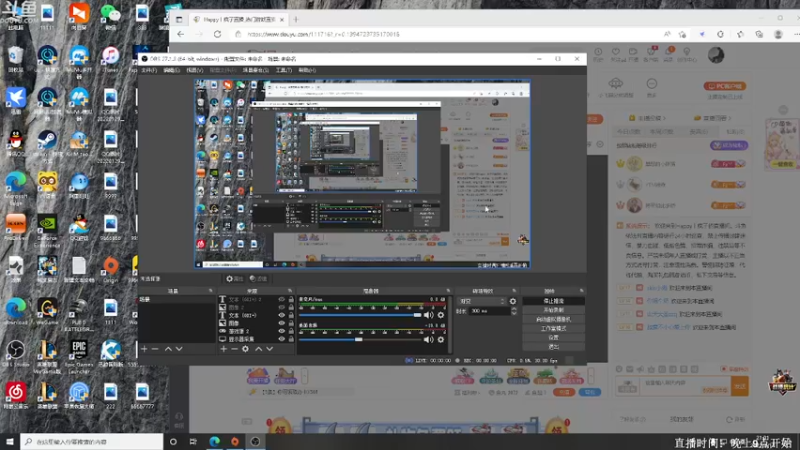Open 麦克风/Aux audio settings gear
The image size is (800, 450).
(441, 315)
